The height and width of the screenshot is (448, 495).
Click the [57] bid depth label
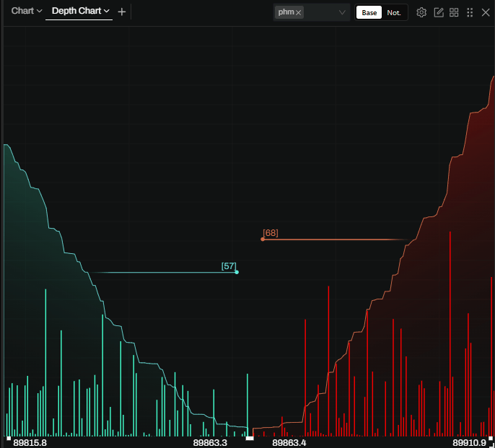(x=229, y=265)
